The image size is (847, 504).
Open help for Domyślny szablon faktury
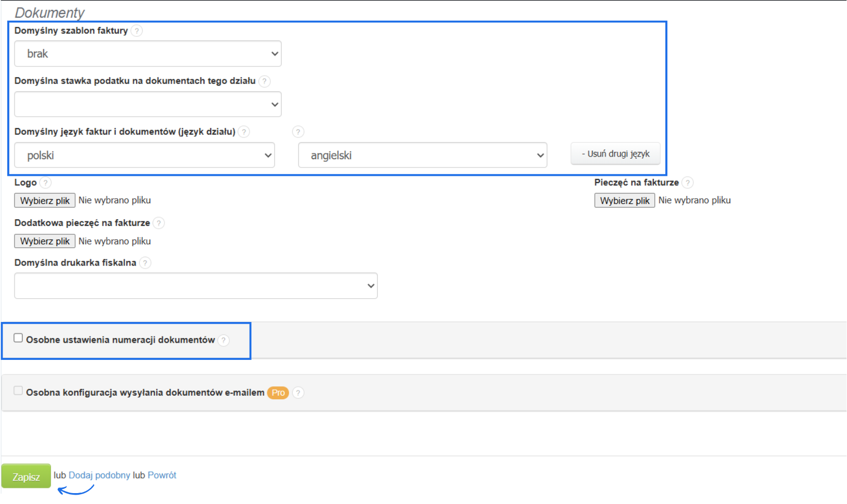(136, 31)
